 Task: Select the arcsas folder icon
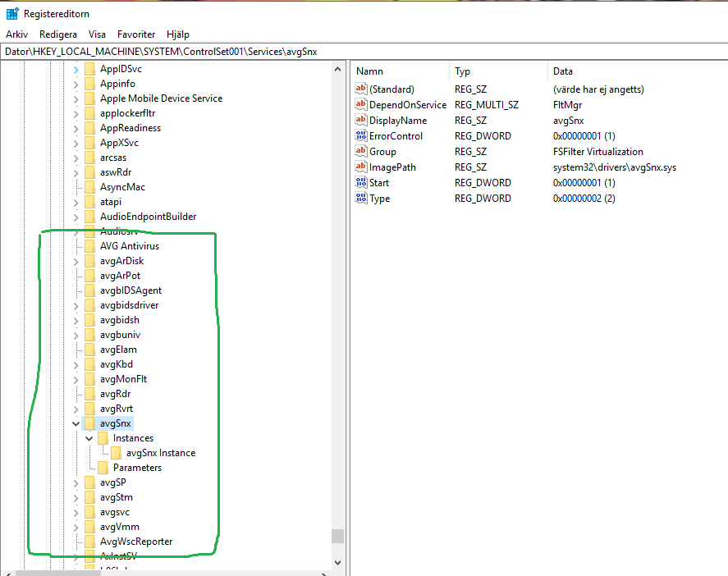pyautogui.click(x=90, y=158)
